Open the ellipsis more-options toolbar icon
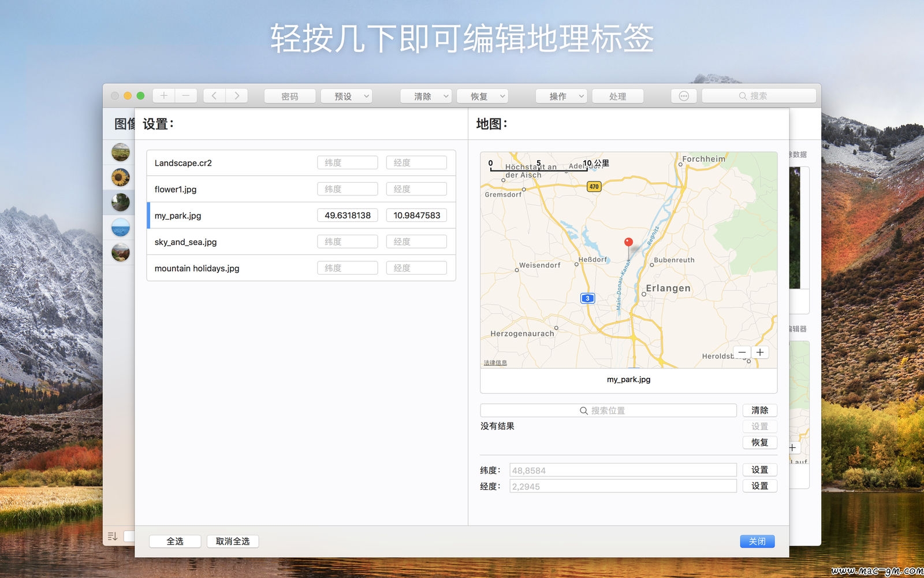This screenshot has width=924, height=578. 684,96
